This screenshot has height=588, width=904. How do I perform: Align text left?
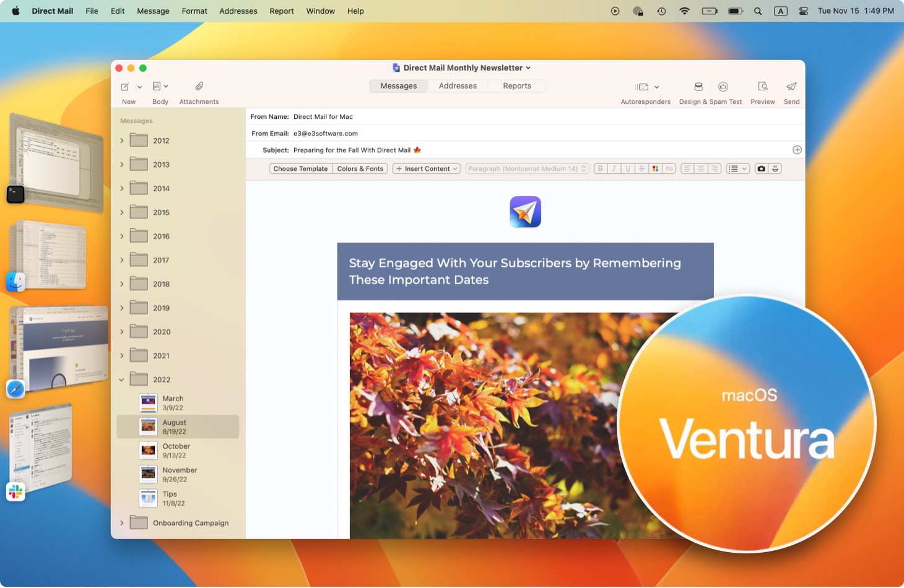pyautogui.click(x=687, y=168)
